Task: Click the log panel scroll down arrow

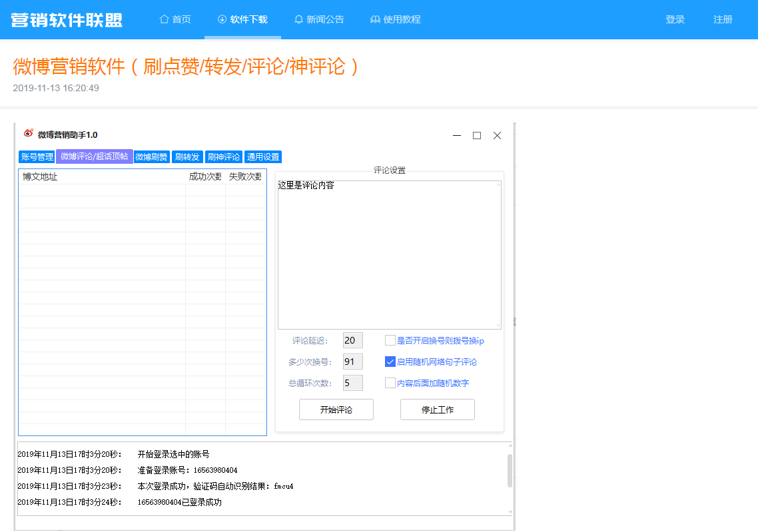Action: [510, 512]
